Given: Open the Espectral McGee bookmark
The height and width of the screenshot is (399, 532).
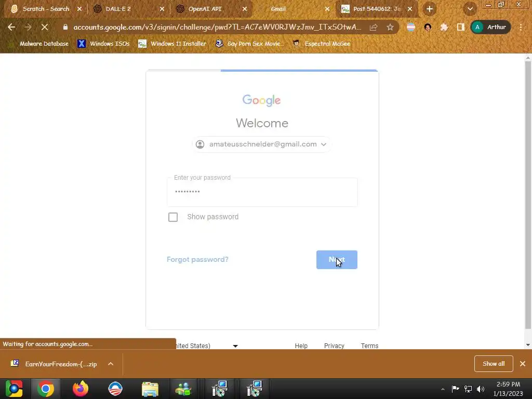Looking at the screenshot, I should [322, 44].
